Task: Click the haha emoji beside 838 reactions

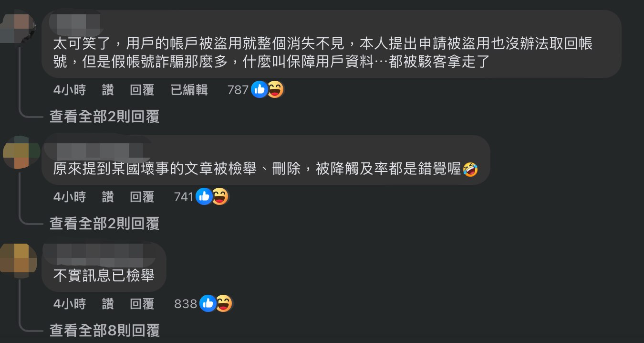Action: pyautogui.click(x=223, y=303)
